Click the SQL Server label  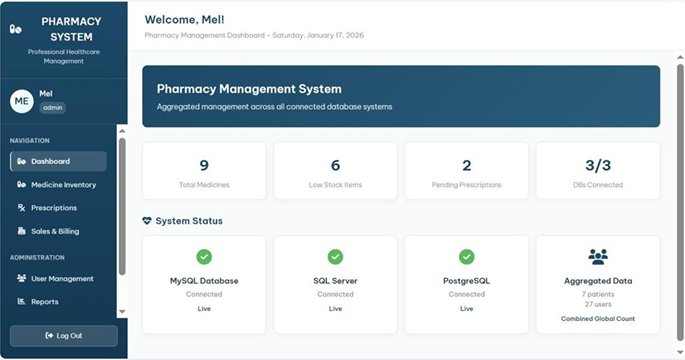[335, 281]
